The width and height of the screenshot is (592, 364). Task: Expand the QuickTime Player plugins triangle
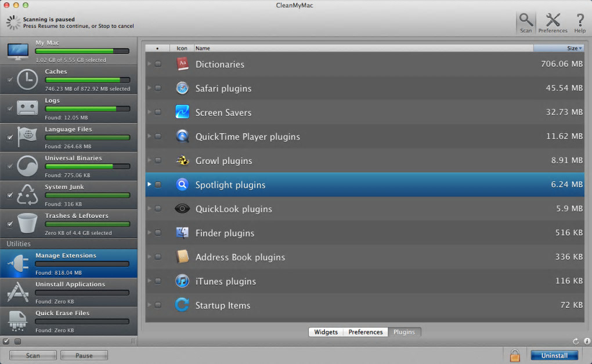point(150,136)
